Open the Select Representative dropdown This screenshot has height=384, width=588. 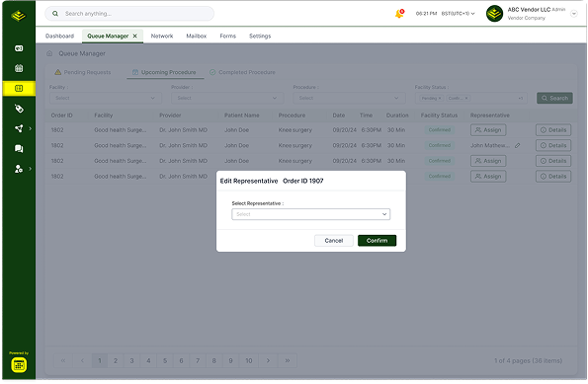(x=311, y=214)
